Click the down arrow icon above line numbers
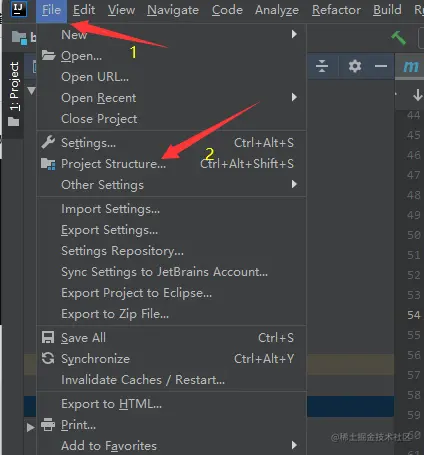 click(x=417, y=95)
